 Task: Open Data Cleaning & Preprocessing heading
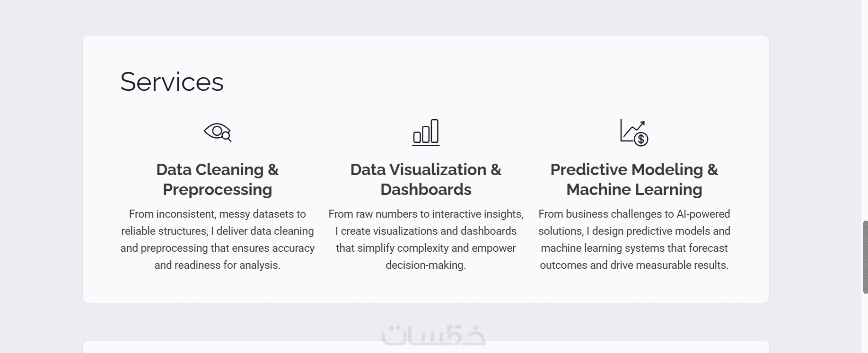tap(217, 179)
